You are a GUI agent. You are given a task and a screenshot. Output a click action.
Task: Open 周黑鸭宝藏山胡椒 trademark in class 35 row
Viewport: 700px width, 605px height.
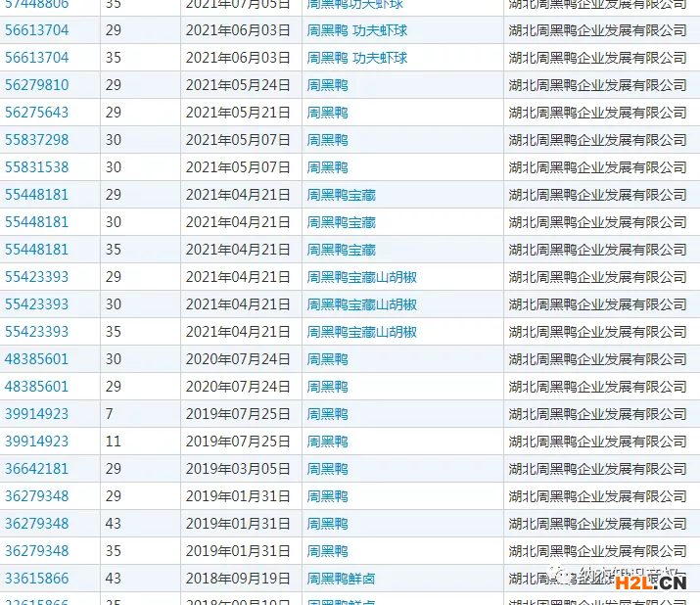[361, 332]
